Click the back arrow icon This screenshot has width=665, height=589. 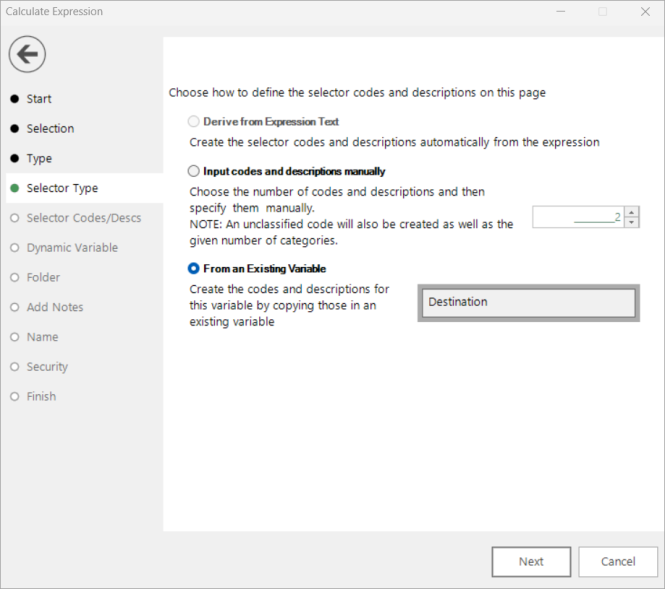pos(27,54)
